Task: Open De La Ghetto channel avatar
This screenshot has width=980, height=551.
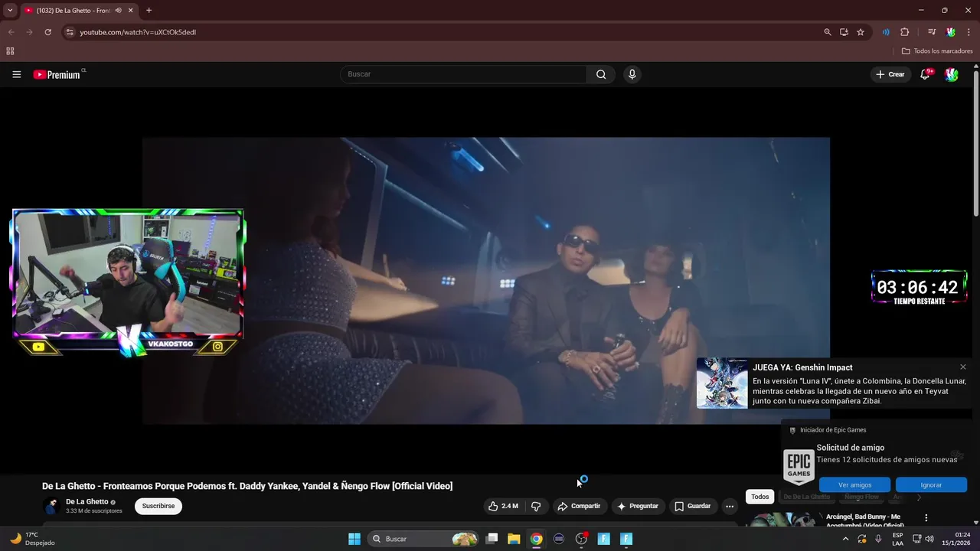Action: point(51,506)
